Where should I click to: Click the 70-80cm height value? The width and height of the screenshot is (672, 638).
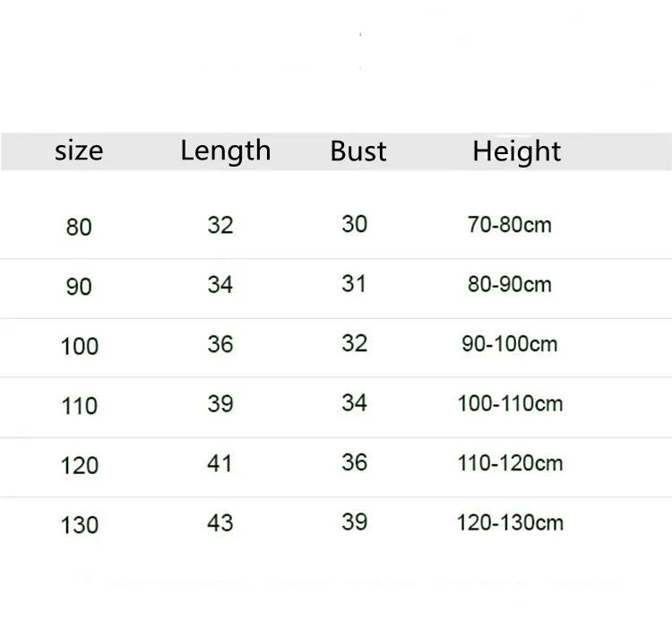(509, 225)
